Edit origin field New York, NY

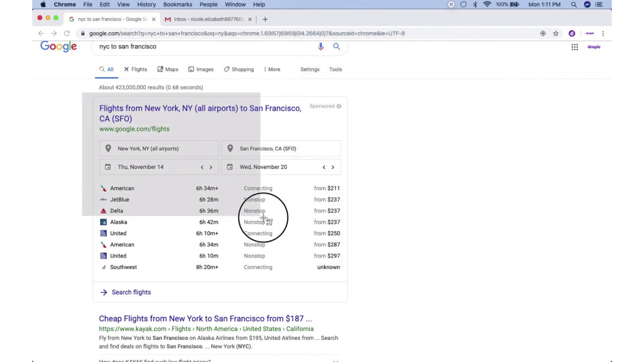159,148
